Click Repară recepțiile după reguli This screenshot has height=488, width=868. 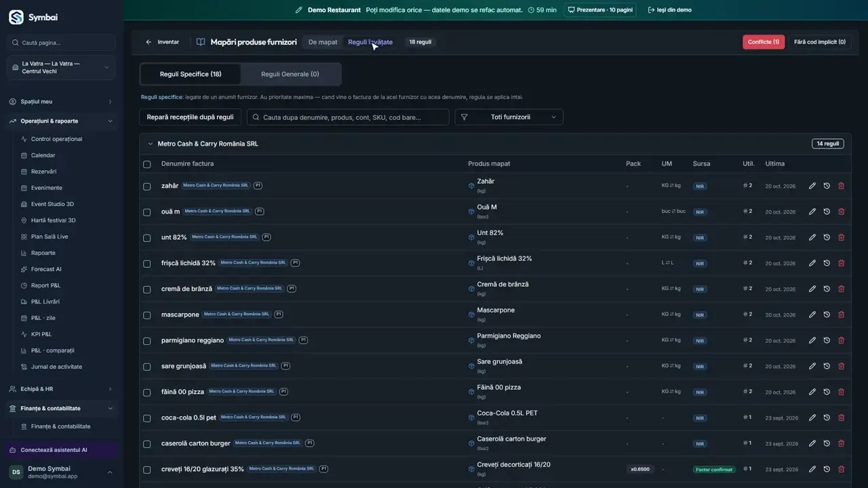click(x=191, y=117)
